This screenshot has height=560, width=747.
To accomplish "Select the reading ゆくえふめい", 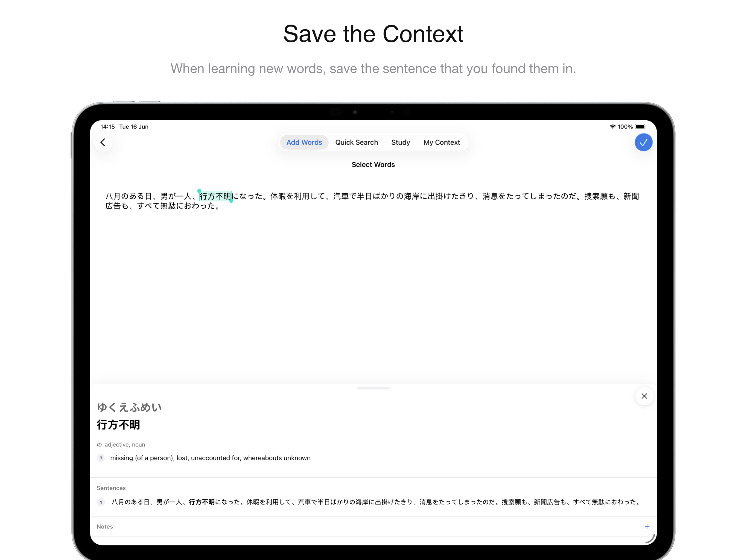I will click(x=129, y=407).
